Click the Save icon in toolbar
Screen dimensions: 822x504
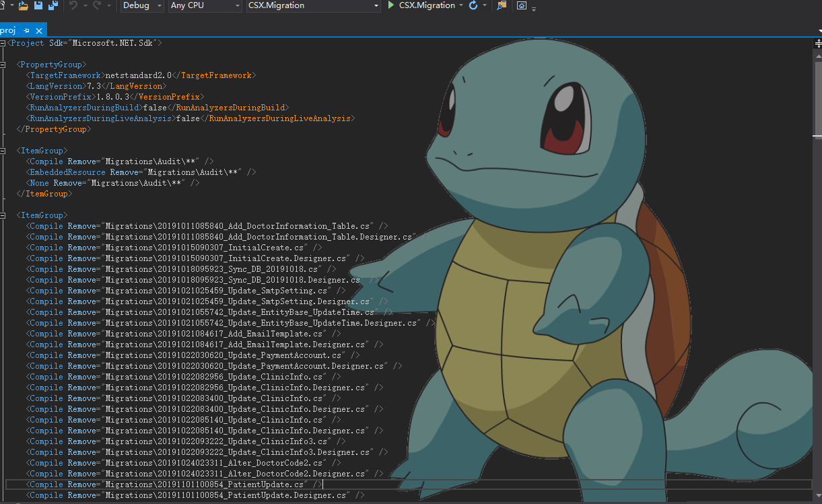point(38,5)
